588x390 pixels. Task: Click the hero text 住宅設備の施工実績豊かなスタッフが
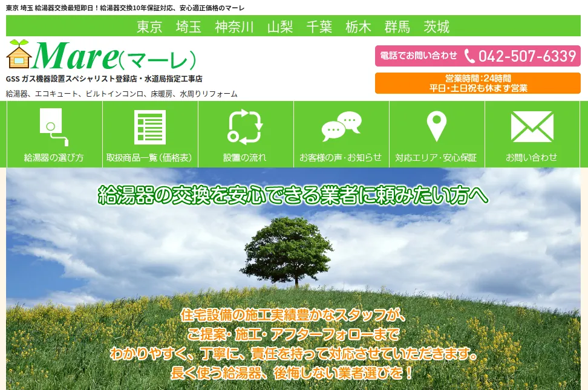point(293,314)
